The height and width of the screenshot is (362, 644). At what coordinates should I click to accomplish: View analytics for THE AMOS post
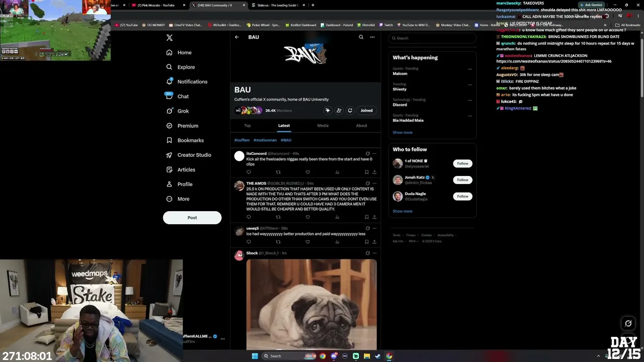point(337,217)
